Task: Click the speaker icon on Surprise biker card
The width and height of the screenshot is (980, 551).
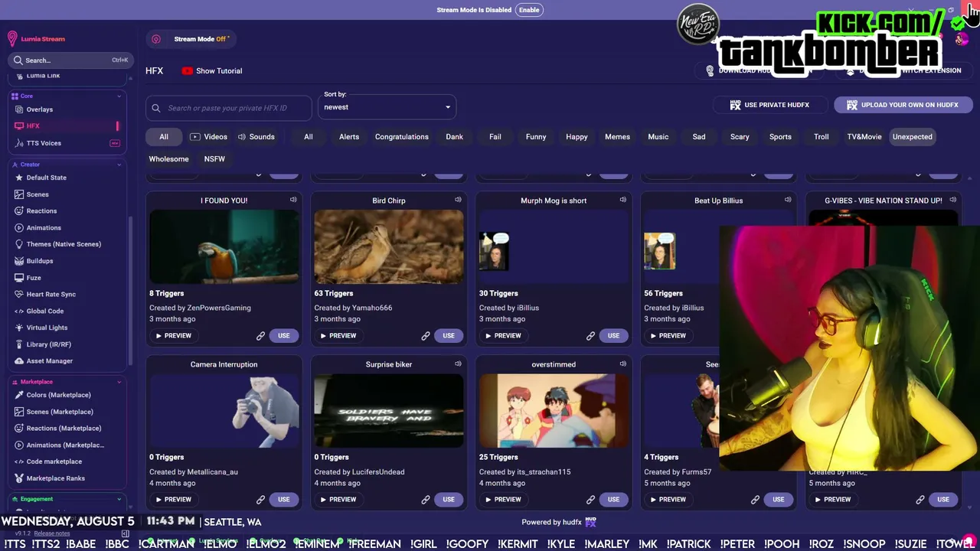Action: pos(458,364)
